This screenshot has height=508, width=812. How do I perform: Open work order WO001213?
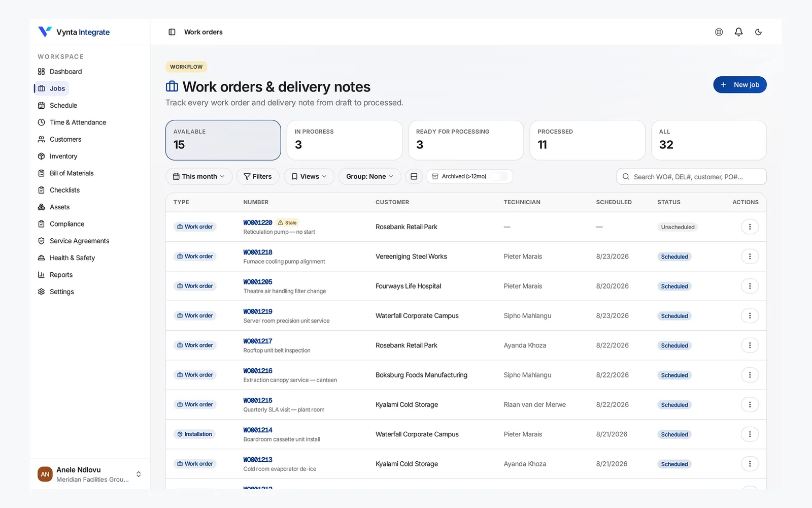click(x=257, y=460)
